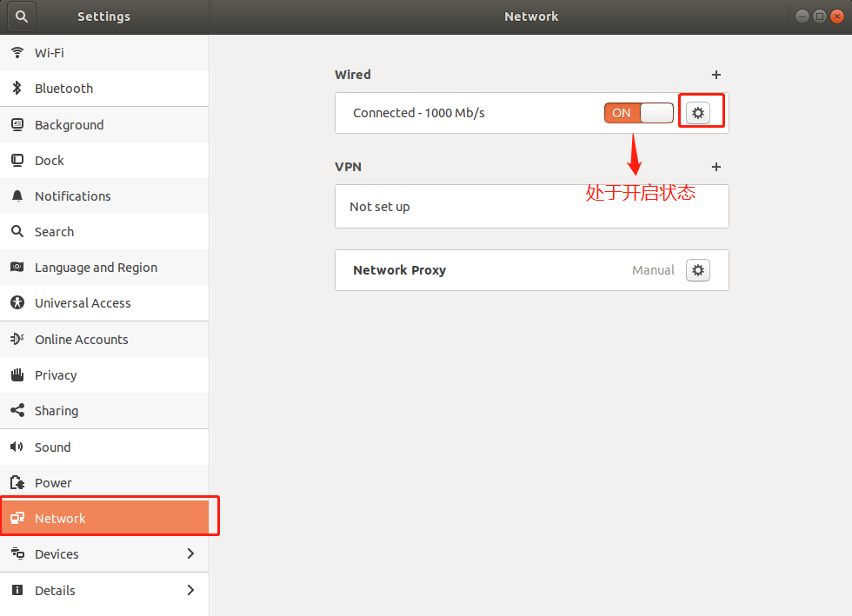Click the Wired section heading
This screenshot has height=616, width=852.
coord(353,75)
